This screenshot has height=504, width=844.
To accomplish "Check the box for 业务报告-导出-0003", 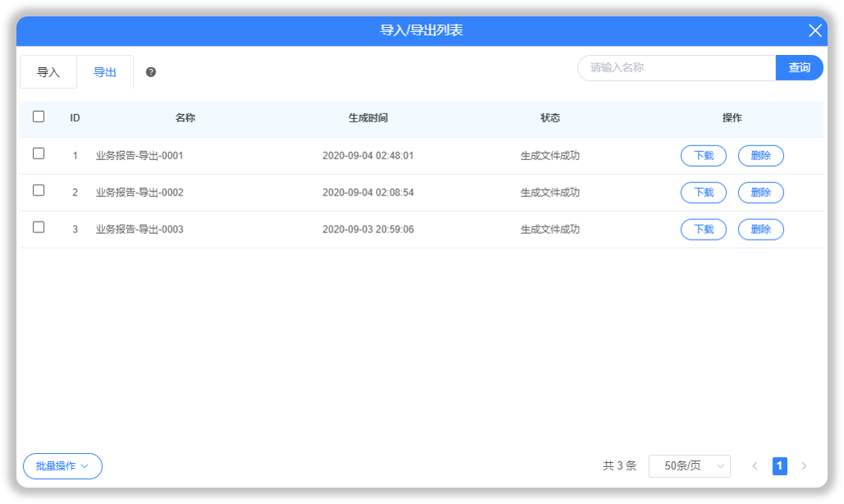I will point(39,227).
